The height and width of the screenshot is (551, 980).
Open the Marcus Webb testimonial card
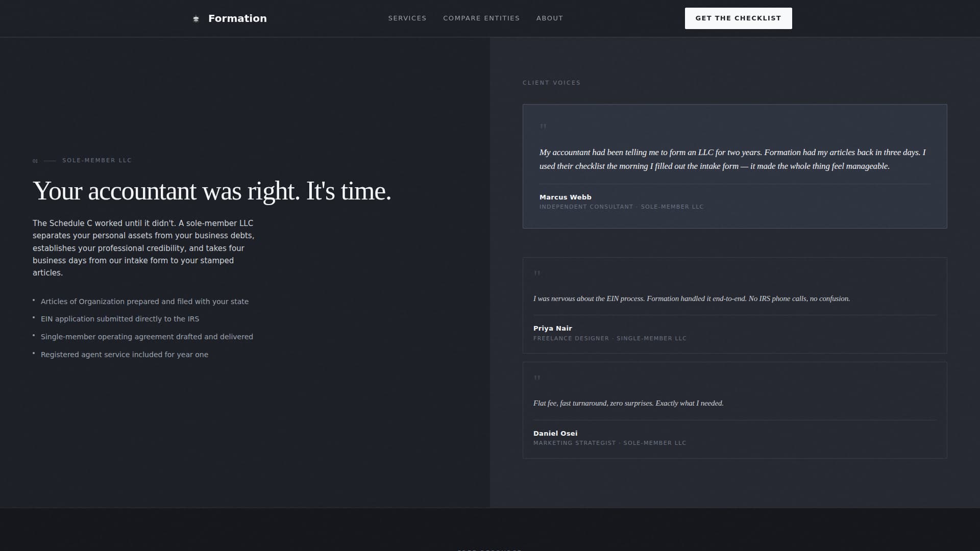coord(734,166)
